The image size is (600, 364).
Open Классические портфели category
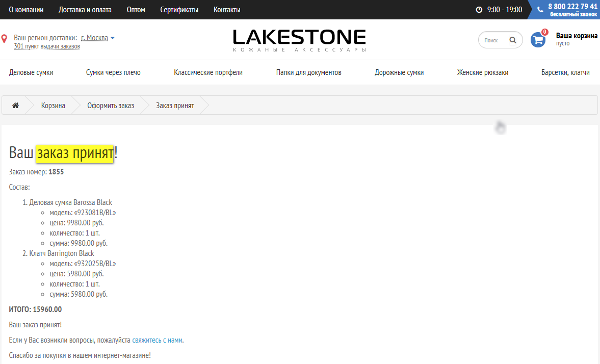click(x=208, y=72)
